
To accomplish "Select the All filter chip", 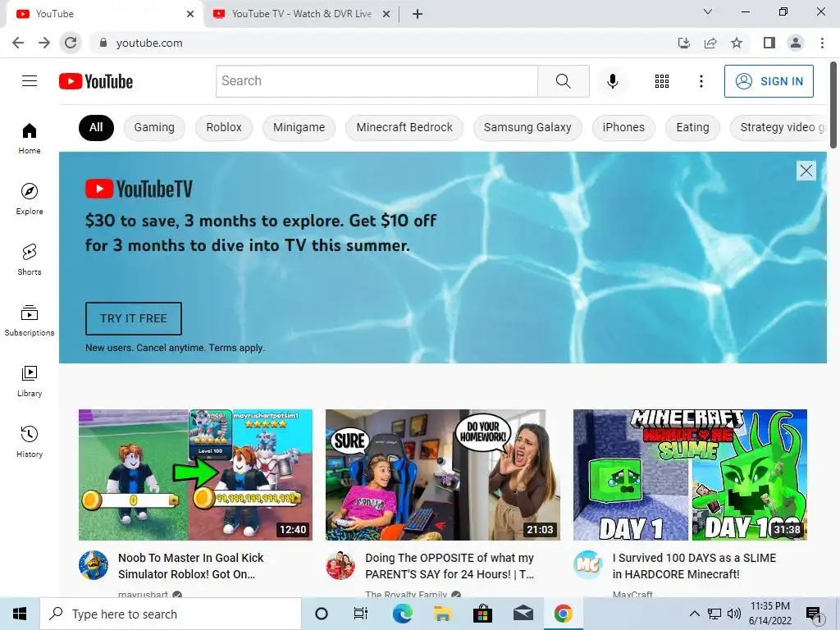I will [x=96, y=127].
